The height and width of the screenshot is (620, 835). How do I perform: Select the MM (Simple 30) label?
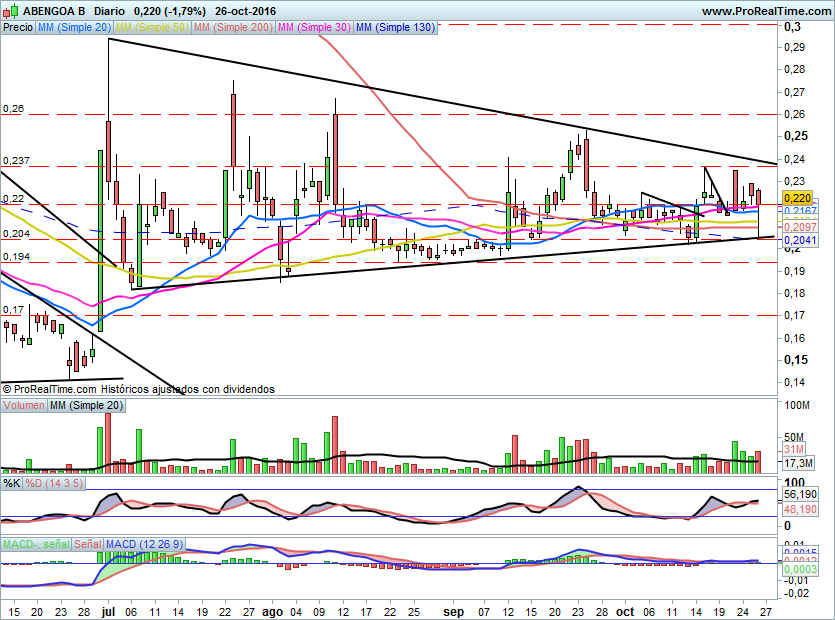(x=314, y=27)
